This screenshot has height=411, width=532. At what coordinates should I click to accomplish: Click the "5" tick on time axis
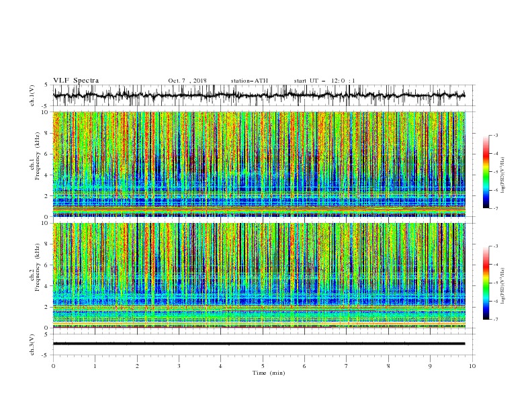click(263, 366)
